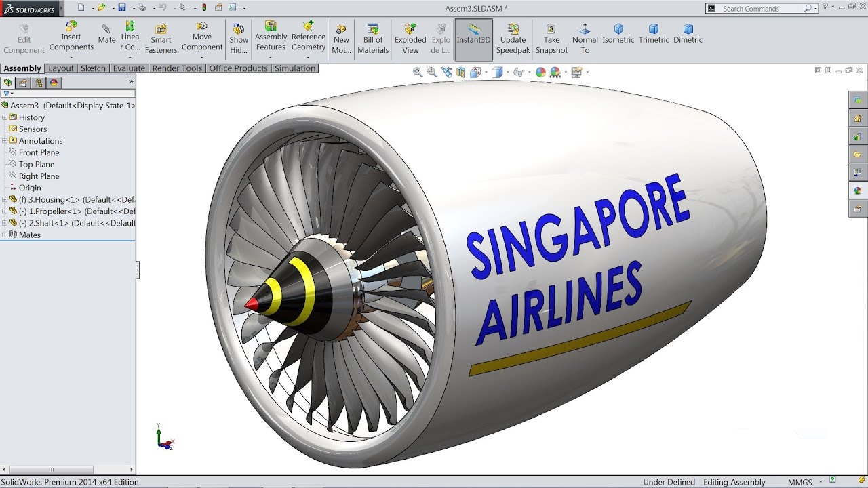Viewport: 868px width, 488px height.
Task: Select the Mate tool
Action: [106, 30]
